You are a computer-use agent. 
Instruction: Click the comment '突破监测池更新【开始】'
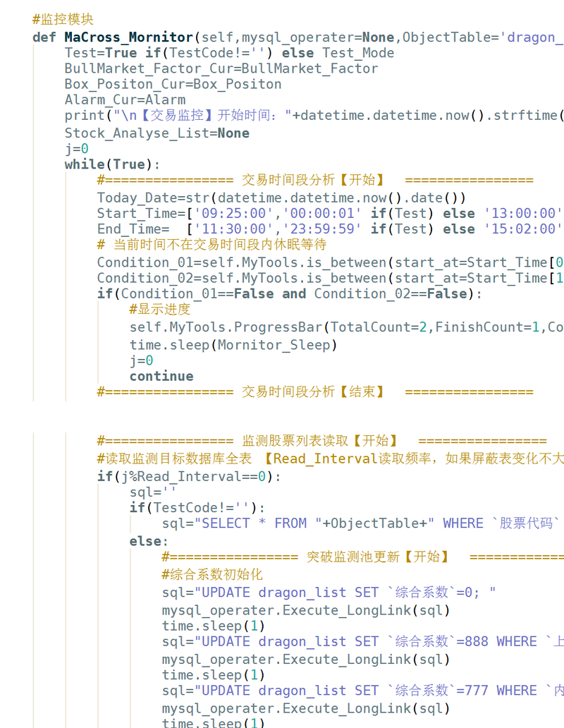point(362,557)
